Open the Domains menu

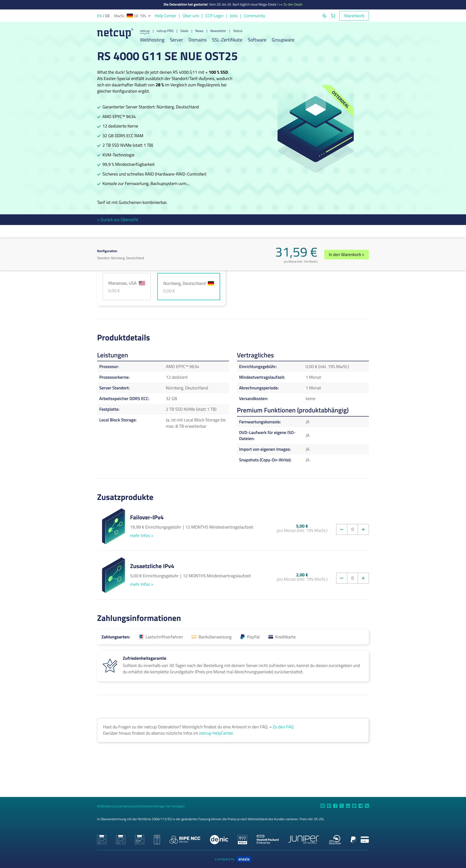click(197, 40)
